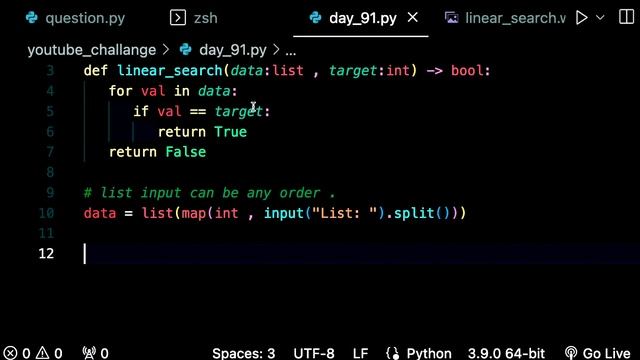This screenshot has width=640, height=360.
Task: Click 'for val in data:' line
Action: click(x=173, y=91)
